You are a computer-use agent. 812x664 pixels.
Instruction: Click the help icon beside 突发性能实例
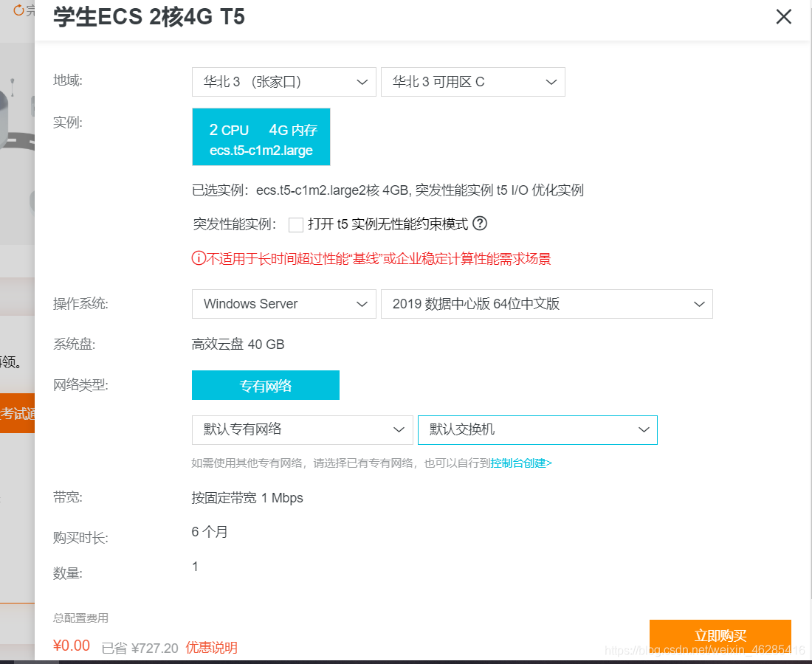coord(481,224)
